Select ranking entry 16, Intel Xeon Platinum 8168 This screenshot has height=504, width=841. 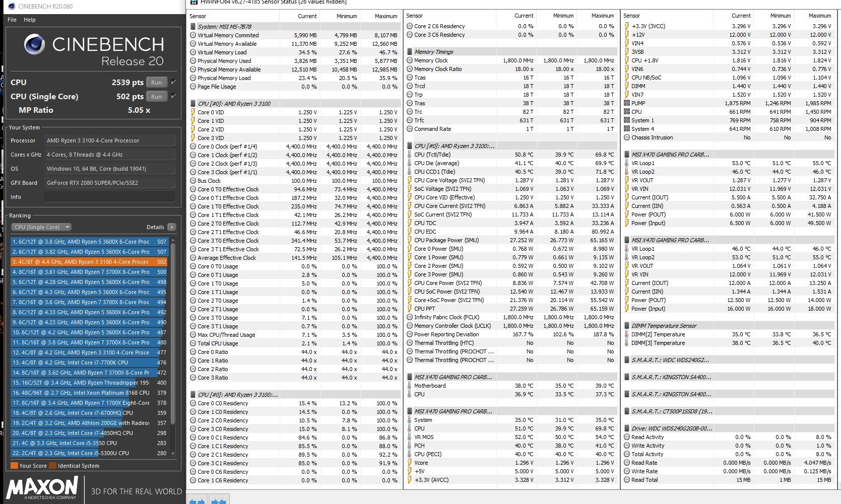89,393
